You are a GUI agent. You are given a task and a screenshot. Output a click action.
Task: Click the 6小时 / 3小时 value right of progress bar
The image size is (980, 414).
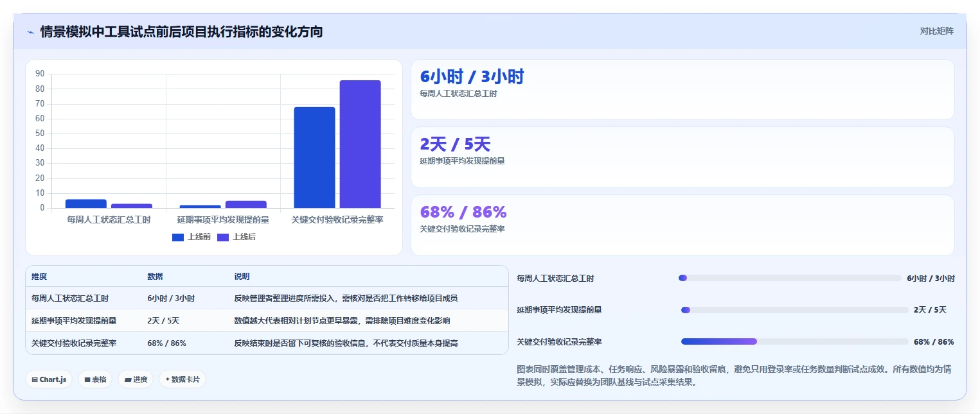pyautogui.click(x=931, y=279)
